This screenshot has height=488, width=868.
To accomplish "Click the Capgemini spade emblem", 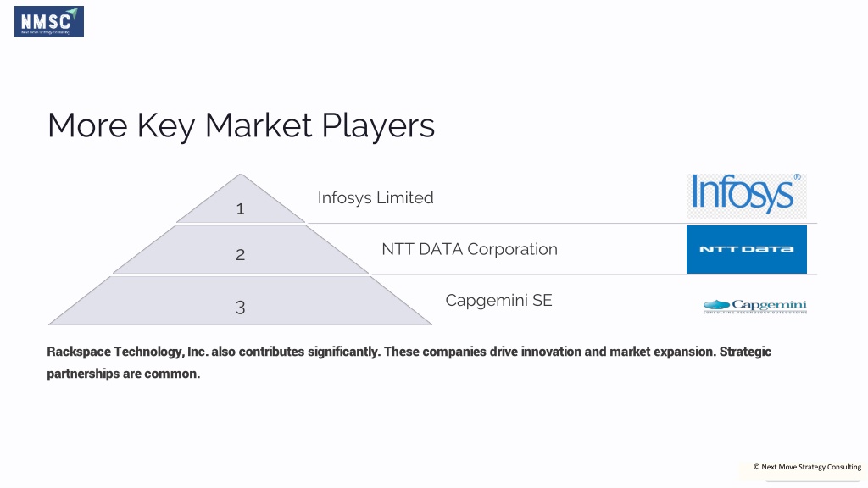I will (716, 304).
